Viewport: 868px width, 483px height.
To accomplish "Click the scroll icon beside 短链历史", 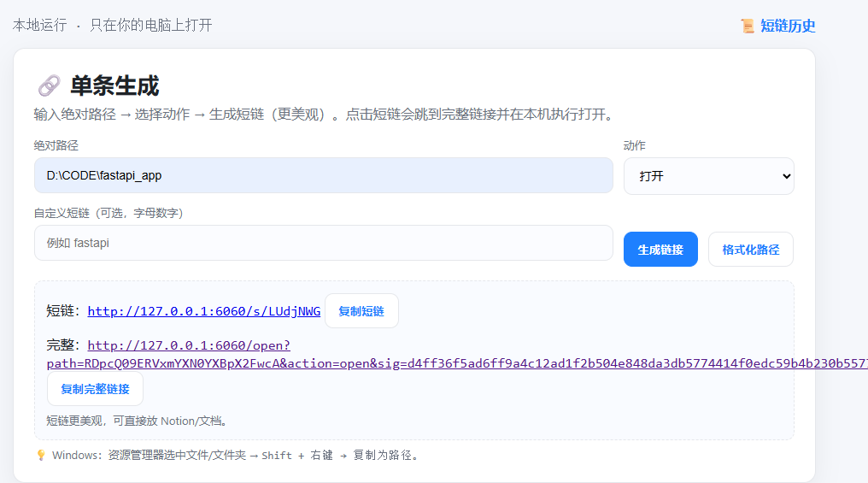I will point(748,26).
